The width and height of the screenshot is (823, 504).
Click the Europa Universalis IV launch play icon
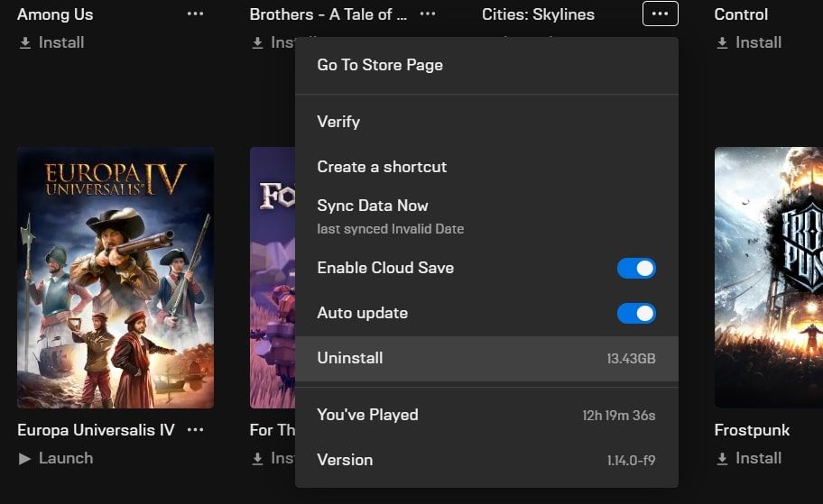click(24, 458)
